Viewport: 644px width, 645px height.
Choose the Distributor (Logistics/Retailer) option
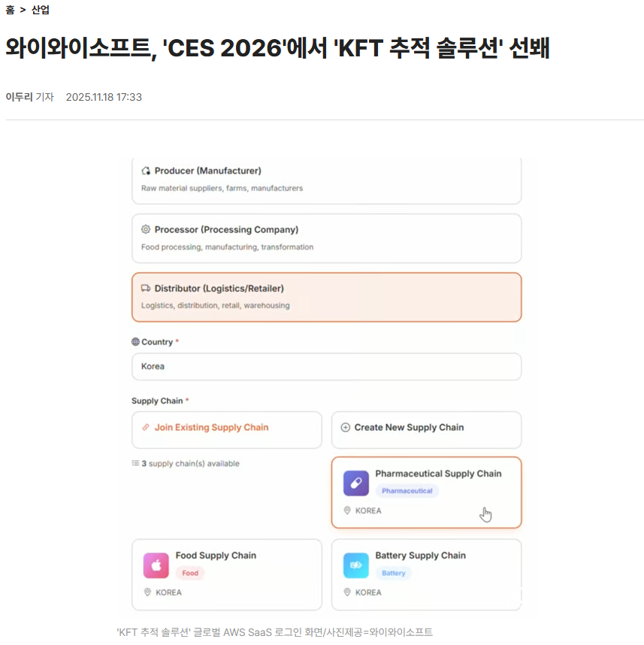326,297
